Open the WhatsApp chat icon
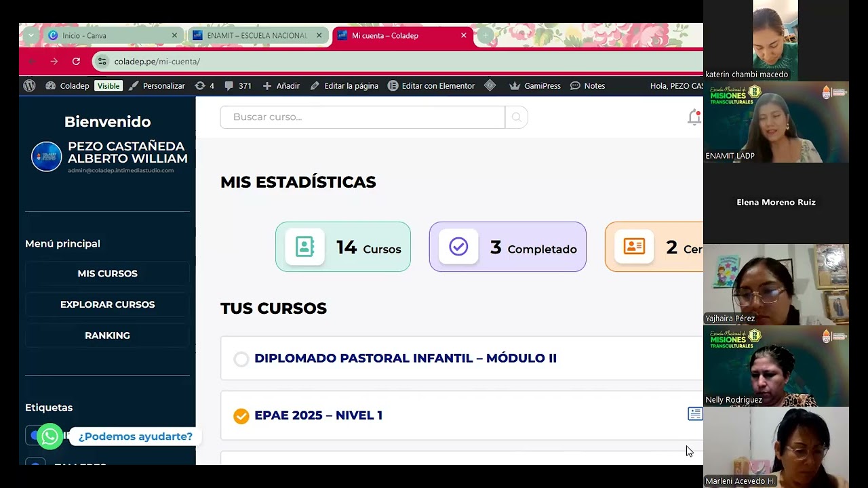Viewport: 868px width, 488px height. (50, 436)
